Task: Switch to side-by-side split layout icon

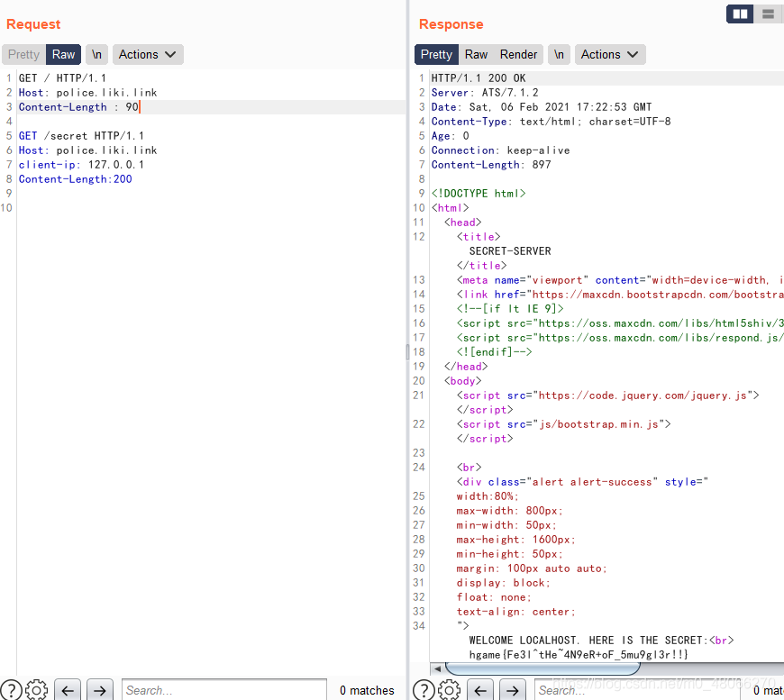Action: (740, 14)
